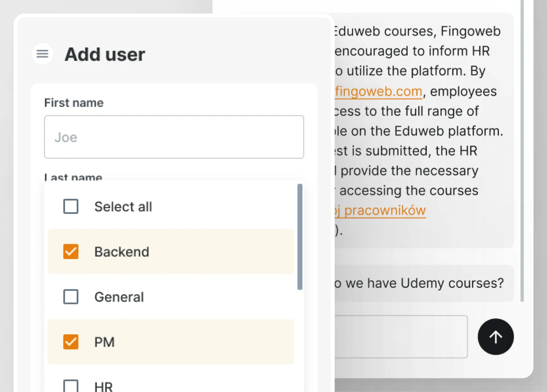Click the send message arrow button
Screen dimensions: 547x392
click(x=495, y=337)
